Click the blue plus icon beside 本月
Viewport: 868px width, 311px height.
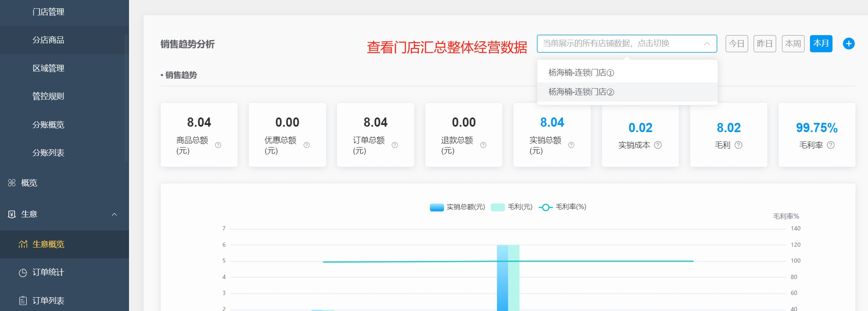(x=848, y=43)
